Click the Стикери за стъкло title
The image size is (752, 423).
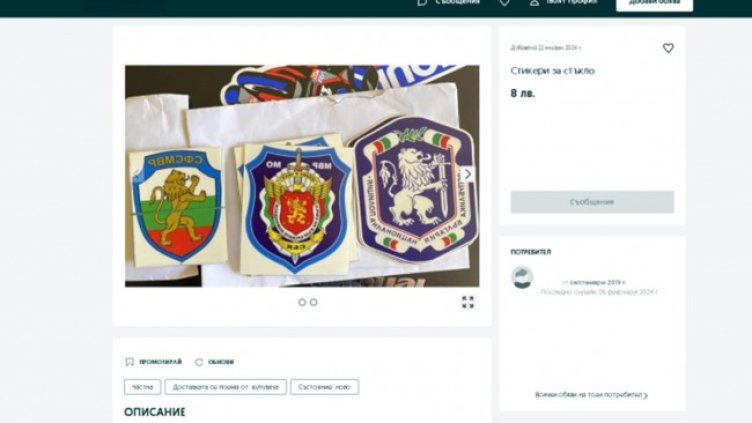click(552, 71)
